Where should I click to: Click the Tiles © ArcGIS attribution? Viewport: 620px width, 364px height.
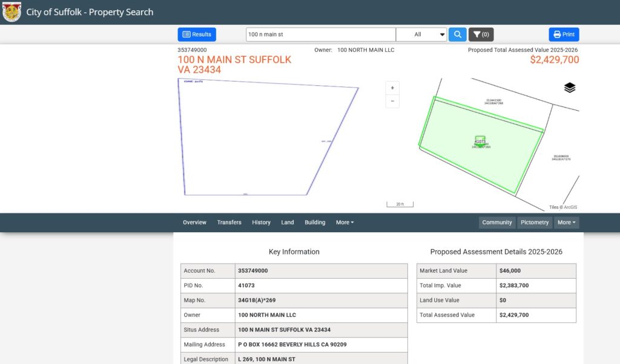click(x=563, y=207)
